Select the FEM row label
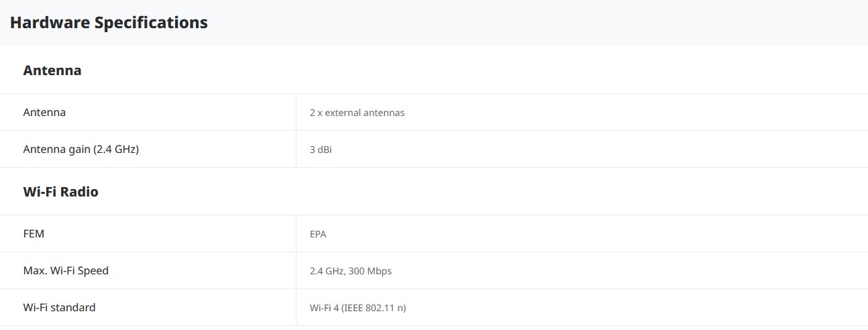 click(x=34, y=234)
